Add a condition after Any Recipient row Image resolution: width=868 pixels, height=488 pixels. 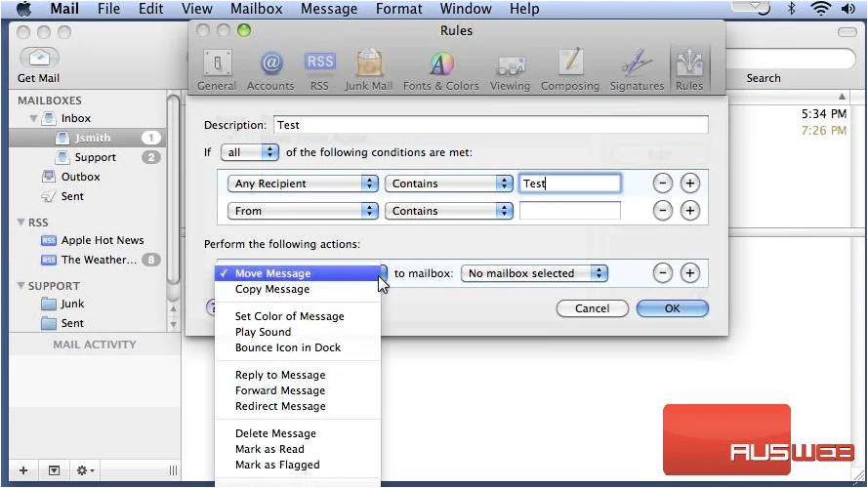click(x=689, y=183)
